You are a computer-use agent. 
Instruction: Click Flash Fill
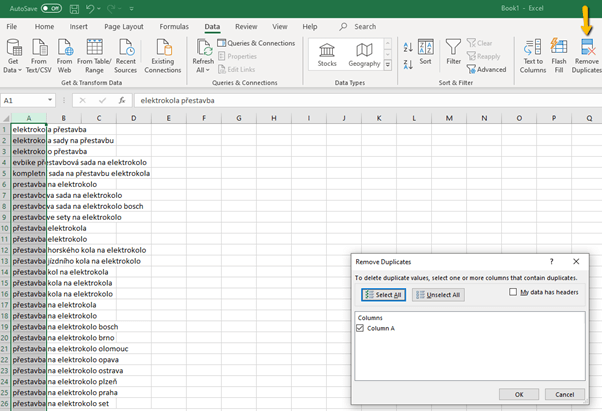(559, 56)
